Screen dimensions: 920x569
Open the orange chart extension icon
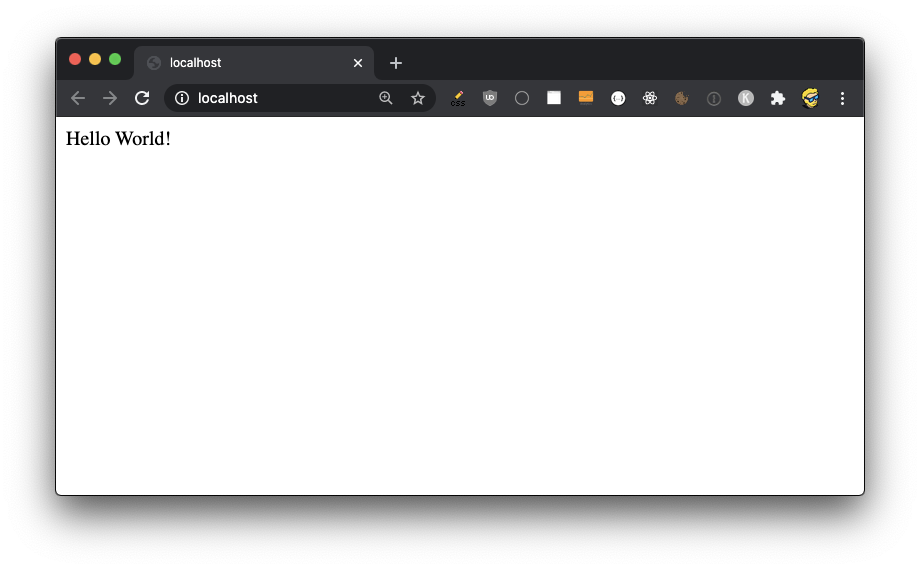[586, 98]
